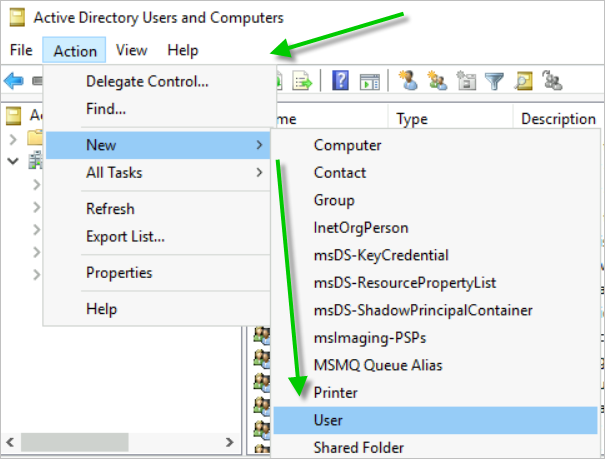Sort by the Type column header
The image size is (605, 459).
pos(450,119)
